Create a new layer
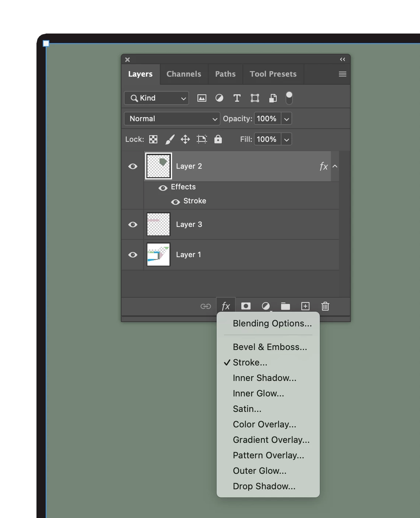 (x=305, y=306)
